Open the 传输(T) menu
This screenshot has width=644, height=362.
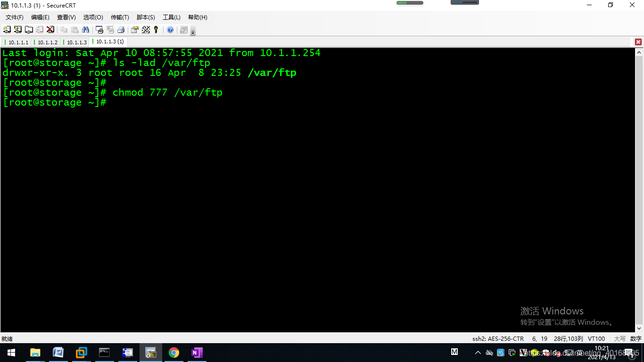click(120, 17)
